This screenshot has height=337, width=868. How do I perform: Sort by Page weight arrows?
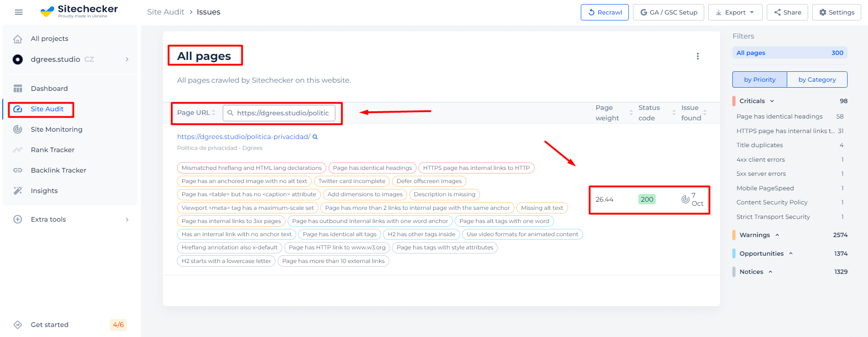[x=631, y=113]
